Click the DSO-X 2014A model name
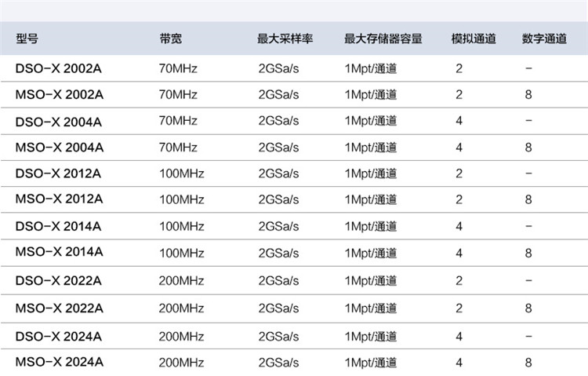This screenshot has height=376, width=588. [x=58, y=227]
